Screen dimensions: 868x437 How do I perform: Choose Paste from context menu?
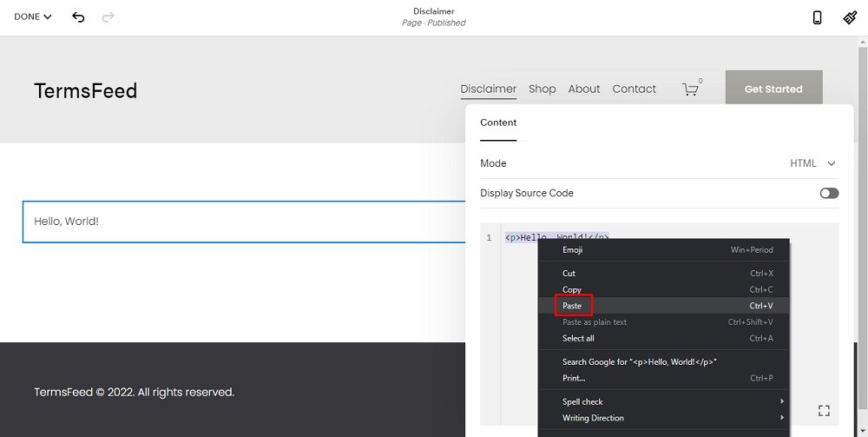coord(663,306)
